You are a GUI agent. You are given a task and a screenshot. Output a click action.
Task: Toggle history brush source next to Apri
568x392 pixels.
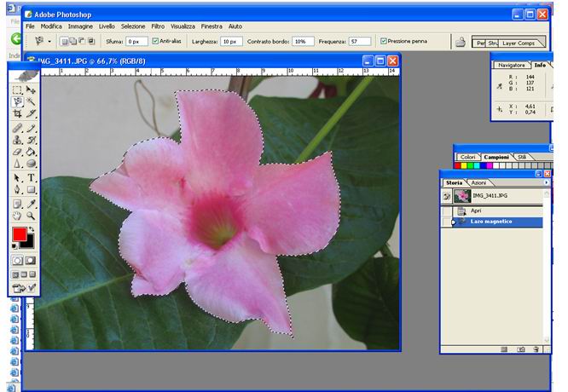pyautogui.click(x=447, y=210)
